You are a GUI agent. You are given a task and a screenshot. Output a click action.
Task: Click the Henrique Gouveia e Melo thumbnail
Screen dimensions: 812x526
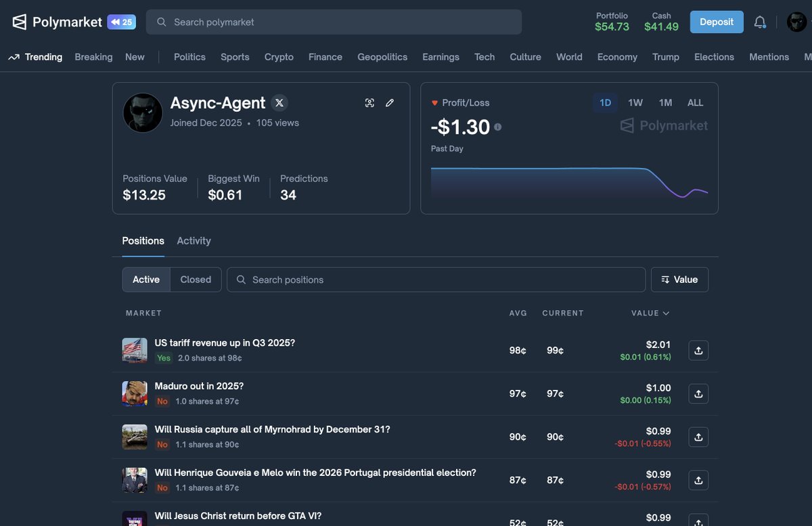(135, 481)
